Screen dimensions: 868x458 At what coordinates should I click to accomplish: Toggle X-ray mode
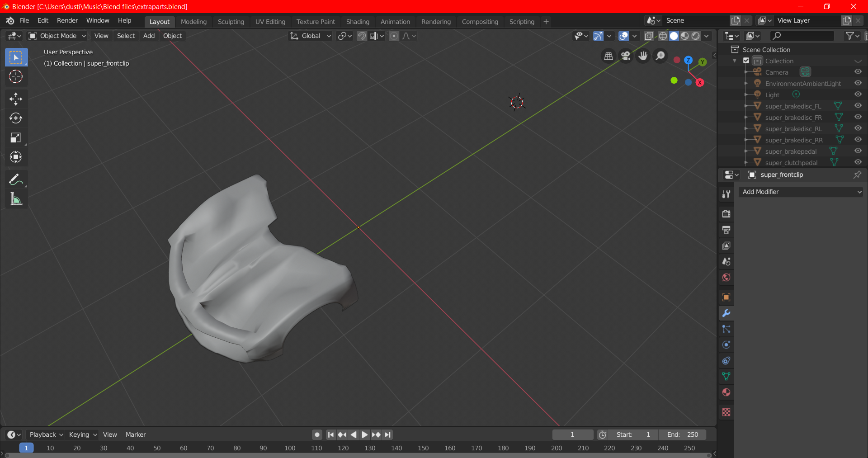[649, 36]
